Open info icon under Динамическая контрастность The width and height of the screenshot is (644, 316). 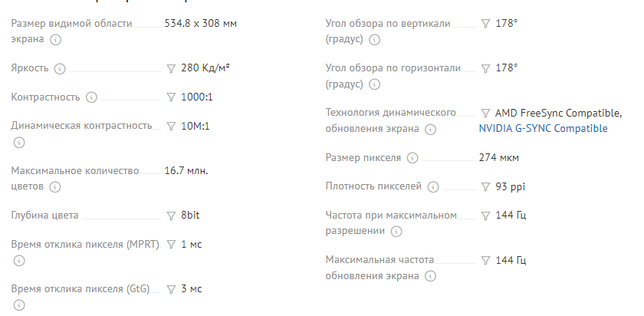click(x=19, y=142)
